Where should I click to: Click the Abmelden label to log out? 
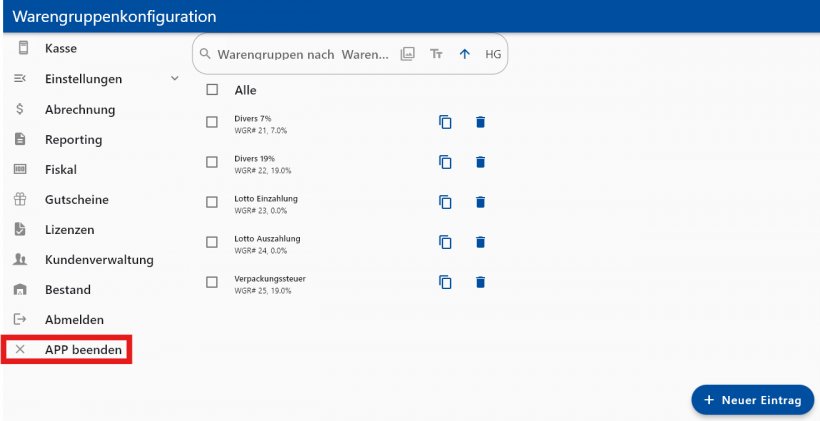tap(74, 320)
